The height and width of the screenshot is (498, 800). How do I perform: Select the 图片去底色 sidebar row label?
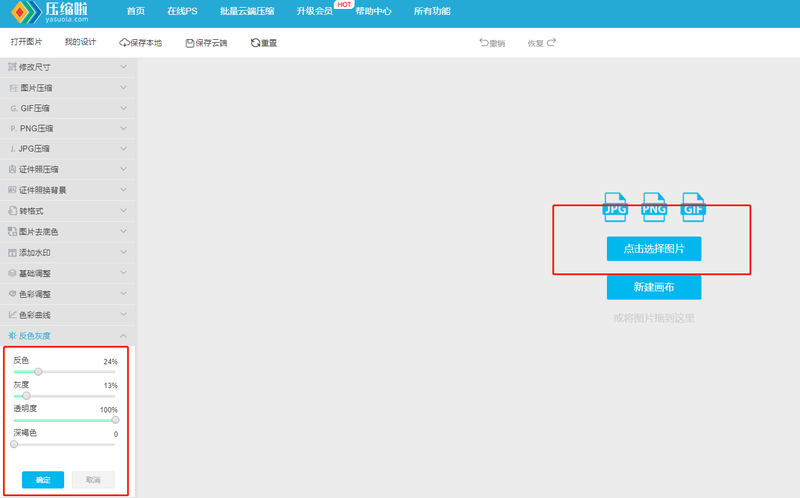pyautogui.click(x=38, y=232)
